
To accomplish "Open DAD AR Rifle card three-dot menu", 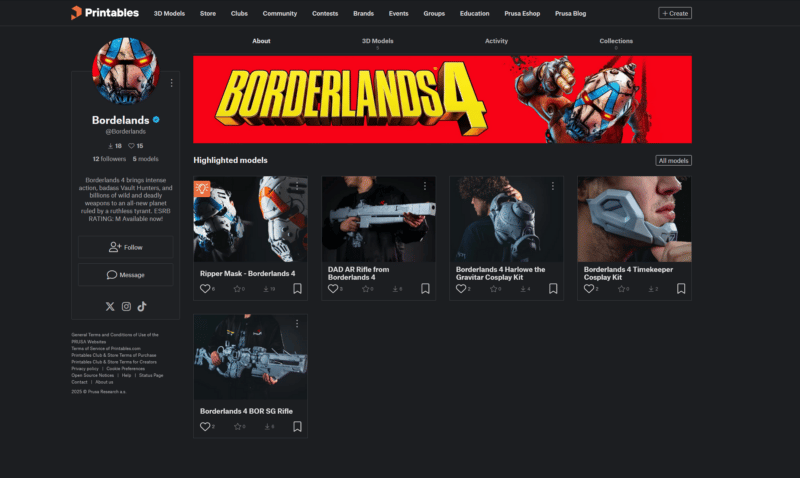I will 424,186.
